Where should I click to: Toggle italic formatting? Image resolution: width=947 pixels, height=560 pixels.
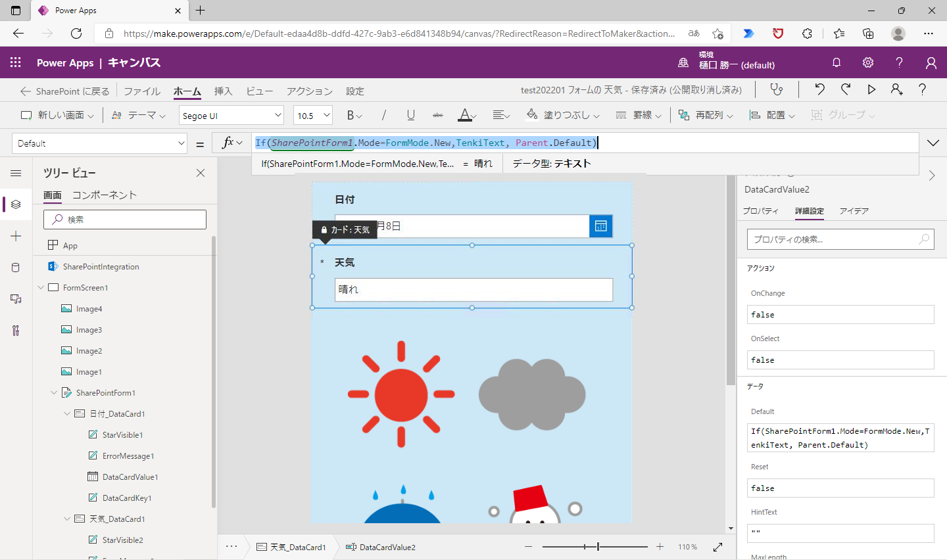pyautogui.click(x=384, y=115)
